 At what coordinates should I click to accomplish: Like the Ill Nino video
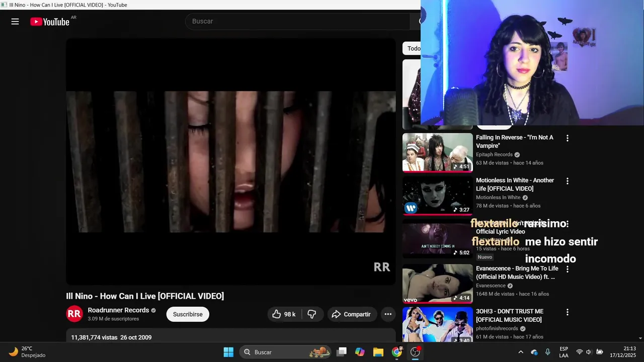click(x=284, y=314)
